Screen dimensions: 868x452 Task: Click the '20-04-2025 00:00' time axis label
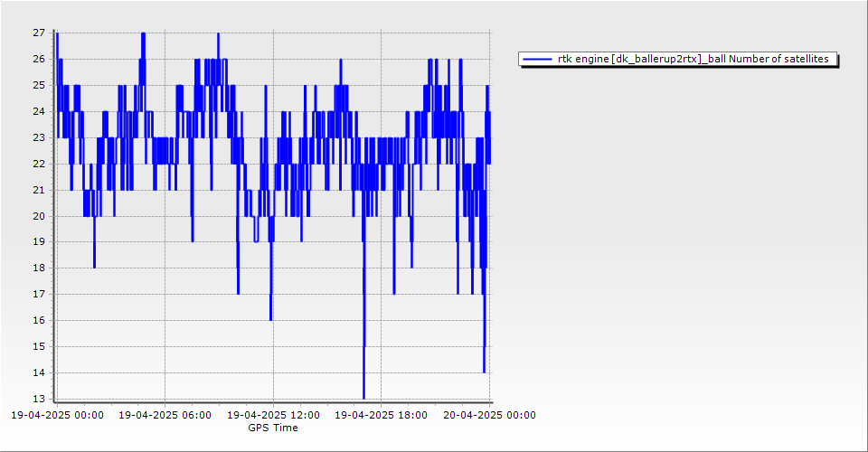(x=489, y=415)
